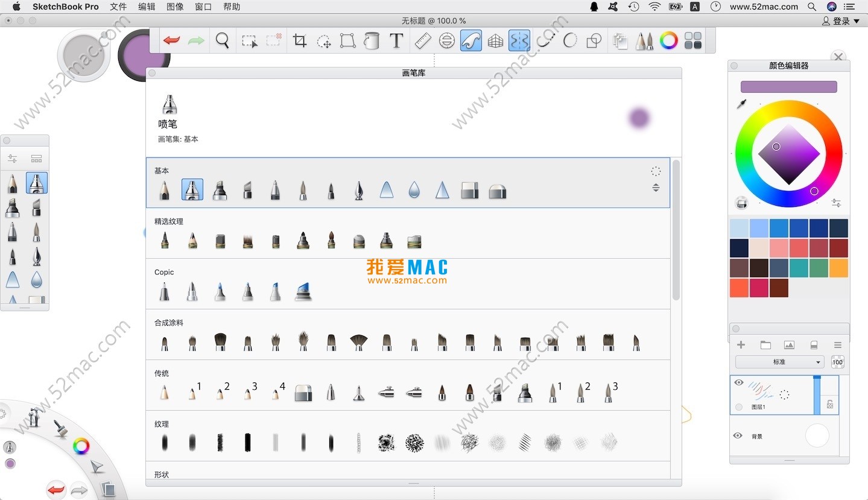Viewport: 868px width, 500px height.
Task: Open the 窗口 menu
Action: tap(203, 7)
